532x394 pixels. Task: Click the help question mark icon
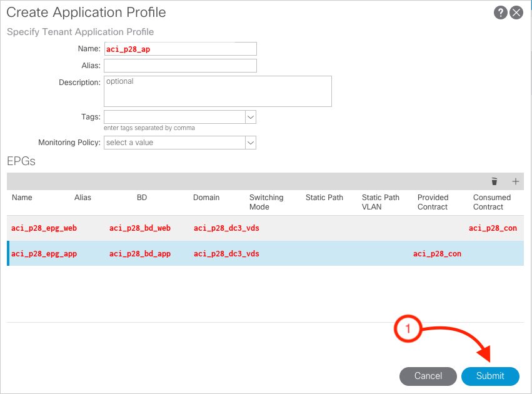500,13
